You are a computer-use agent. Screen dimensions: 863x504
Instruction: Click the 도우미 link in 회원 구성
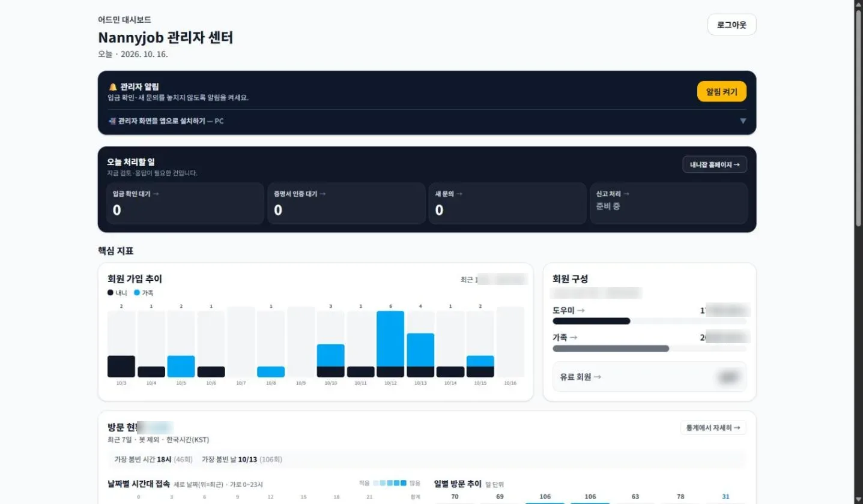click(568, 310)
